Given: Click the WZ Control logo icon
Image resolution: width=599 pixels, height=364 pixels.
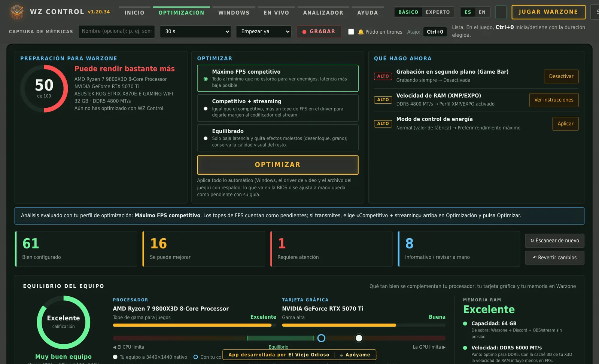Looking at the screenshot, I should [x=17, y=12].
